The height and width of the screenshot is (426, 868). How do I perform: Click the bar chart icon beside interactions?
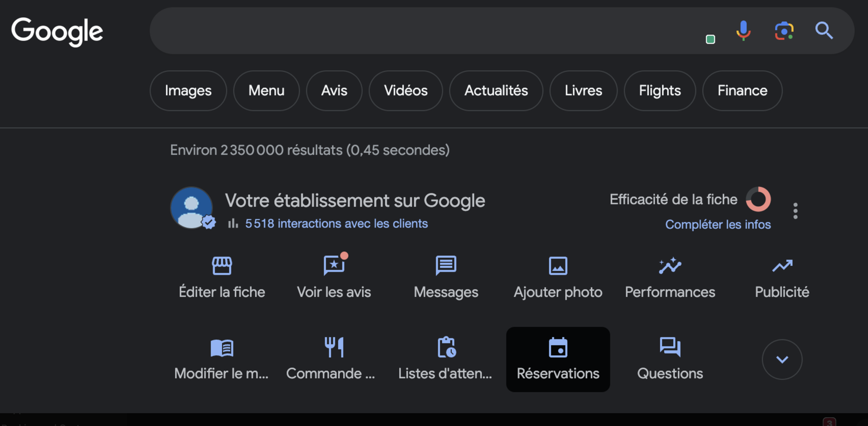coord(233,223)
